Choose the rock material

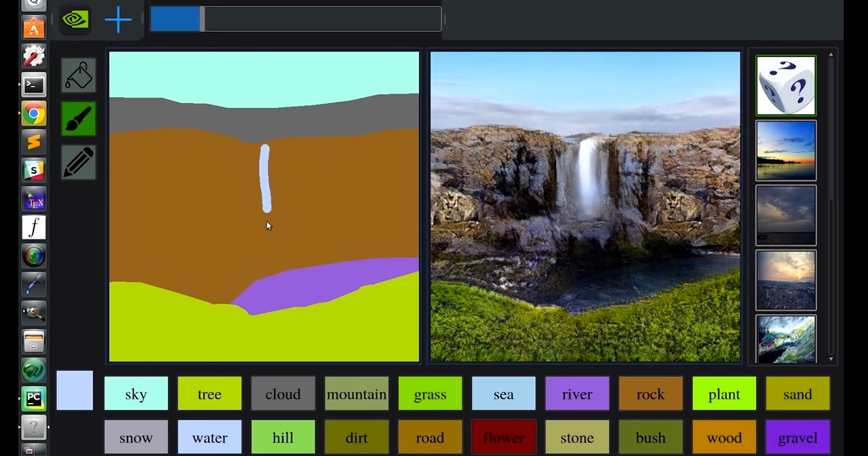click(x=650, y=394)
